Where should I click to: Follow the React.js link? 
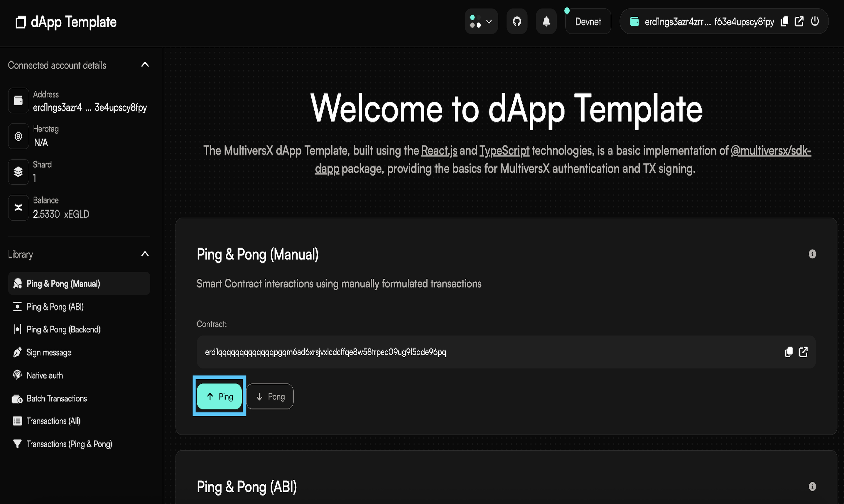(x=439, y=150)
